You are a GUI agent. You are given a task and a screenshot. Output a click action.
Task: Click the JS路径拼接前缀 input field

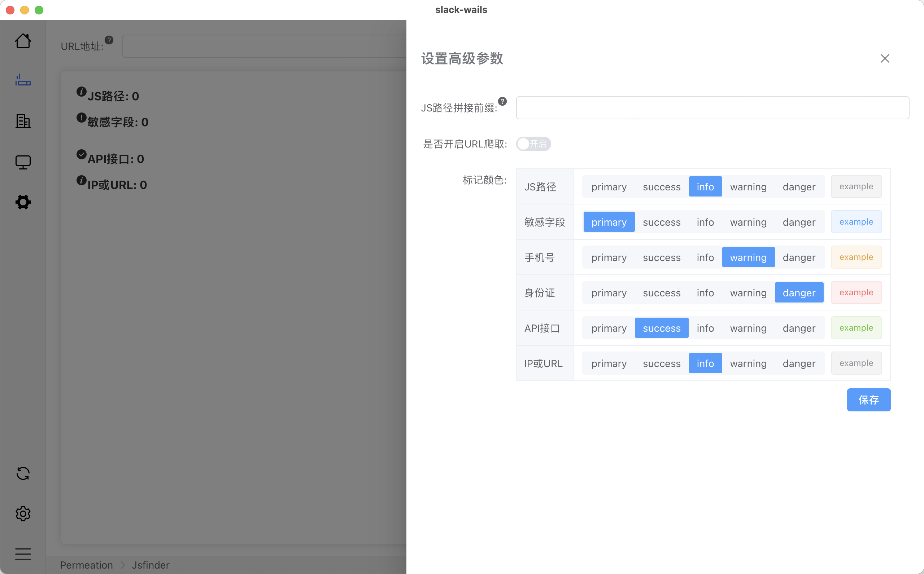[x=712, y=108]
